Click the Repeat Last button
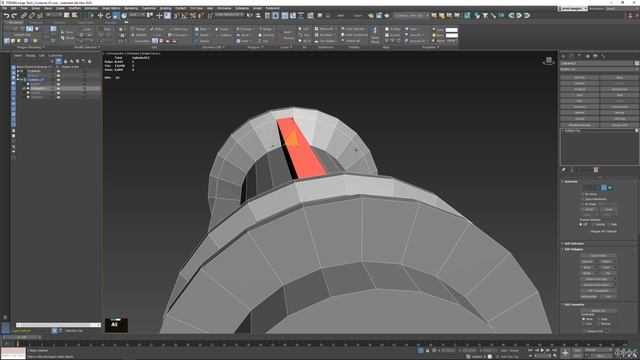Screen dimensions: 640x360 (598, 311)
